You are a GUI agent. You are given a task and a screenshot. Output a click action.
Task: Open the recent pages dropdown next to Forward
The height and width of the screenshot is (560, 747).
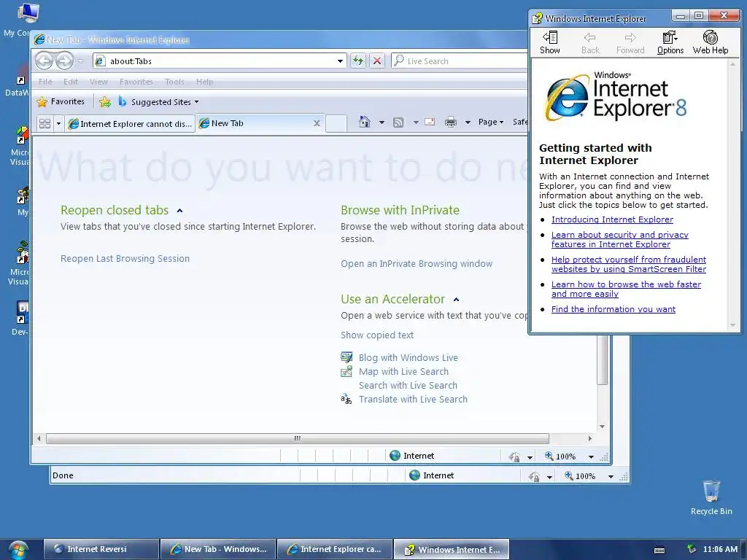tap(80, 61)
